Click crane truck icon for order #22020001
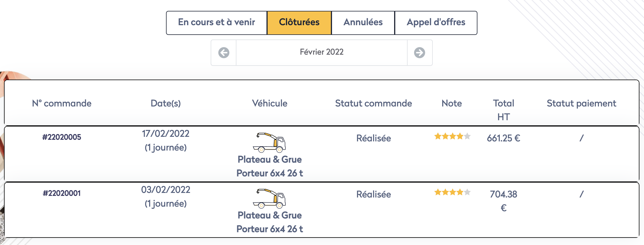Viewport: 644px width, 245px height. (x=269, y=198)
